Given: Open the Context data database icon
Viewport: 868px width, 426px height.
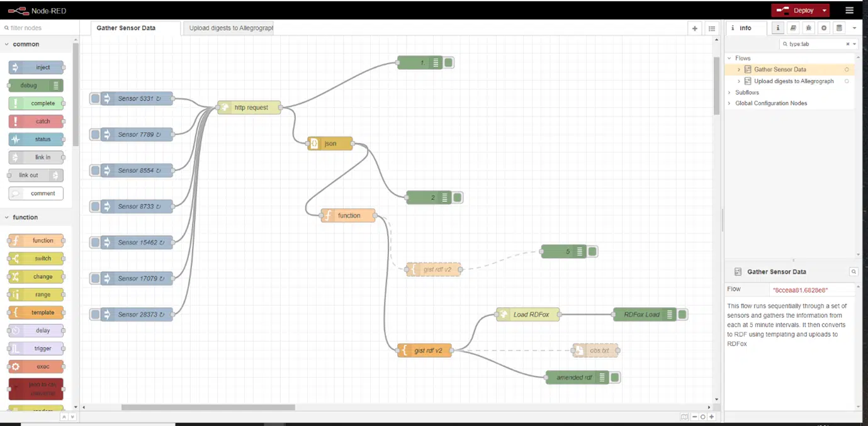Looking at the screenshot, I should click(839, 28).
